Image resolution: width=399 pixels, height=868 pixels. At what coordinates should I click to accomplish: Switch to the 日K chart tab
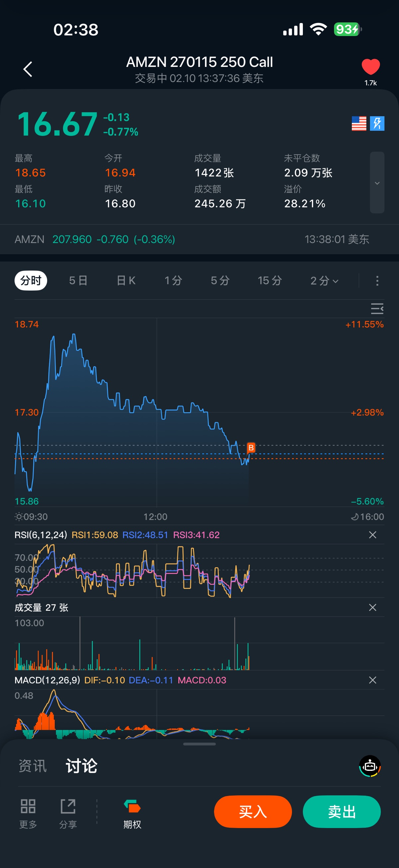click(126, 281)
